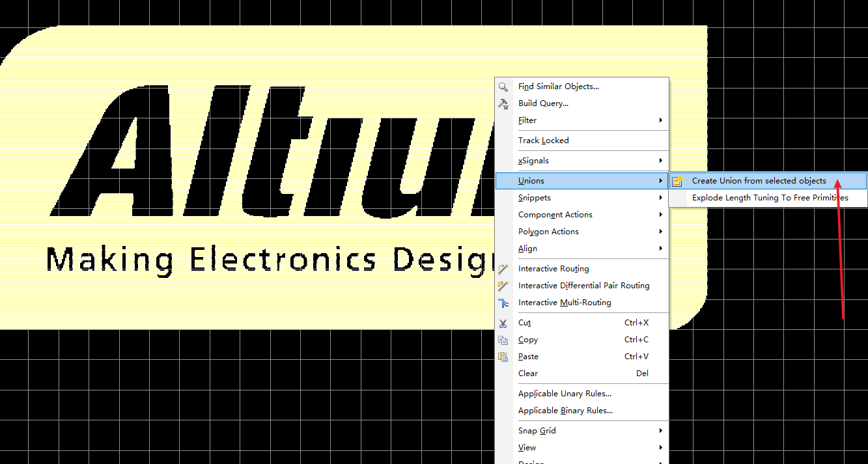Select Create Union from selected objects

(759, 181)
